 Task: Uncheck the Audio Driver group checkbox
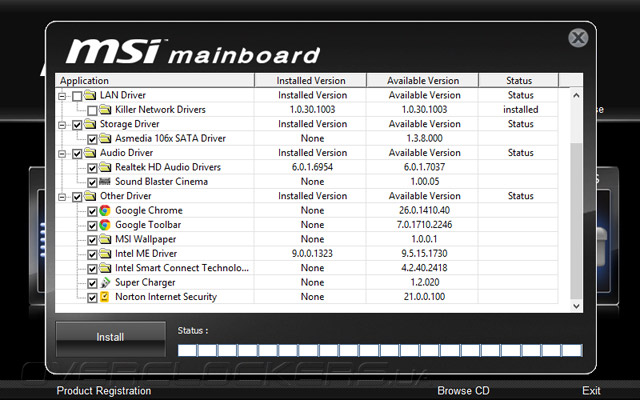click(x=77, y=154)
